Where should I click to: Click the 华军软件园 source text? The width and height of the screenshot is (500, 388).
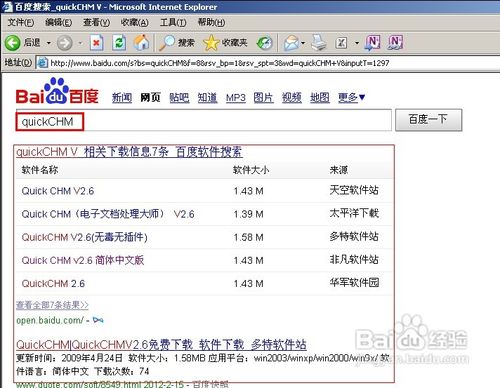[354, 283]
